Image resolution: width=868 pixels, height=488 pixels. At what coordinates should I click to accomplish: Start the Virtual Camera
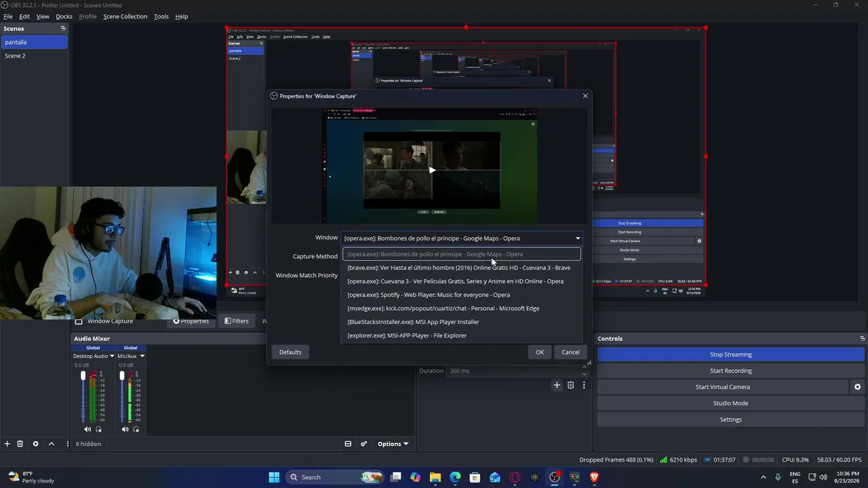coord(723,387)
